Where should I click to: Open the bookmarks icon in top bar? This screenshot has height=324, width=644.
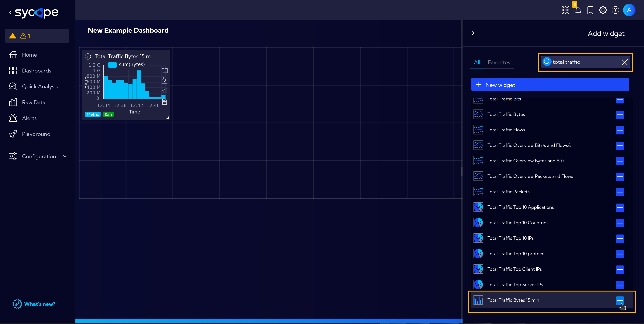(590, 10)
